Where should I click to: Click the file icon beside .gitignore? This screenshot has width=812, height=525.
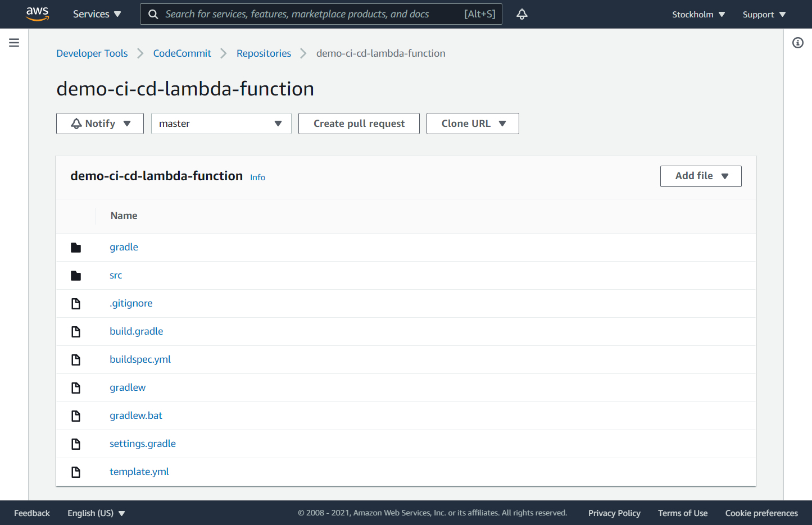(x=76, y=304)
